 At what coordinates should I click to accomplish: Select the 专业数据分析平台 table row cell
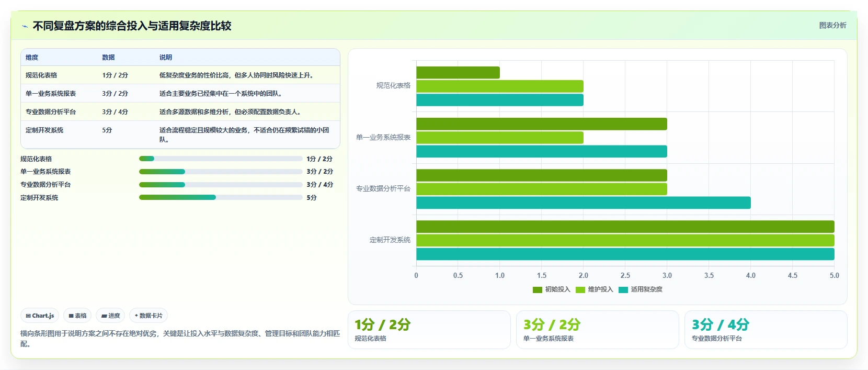point(51,112)
